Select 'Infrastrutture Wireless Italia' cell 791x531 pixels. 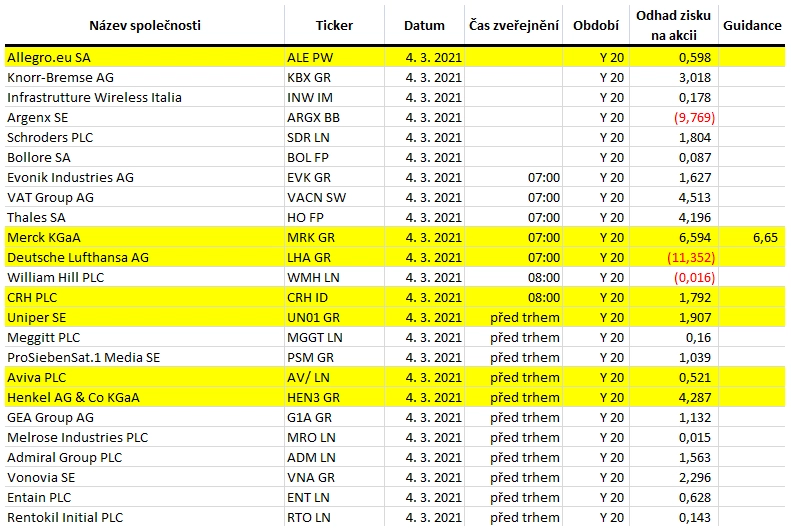(145, 97)
